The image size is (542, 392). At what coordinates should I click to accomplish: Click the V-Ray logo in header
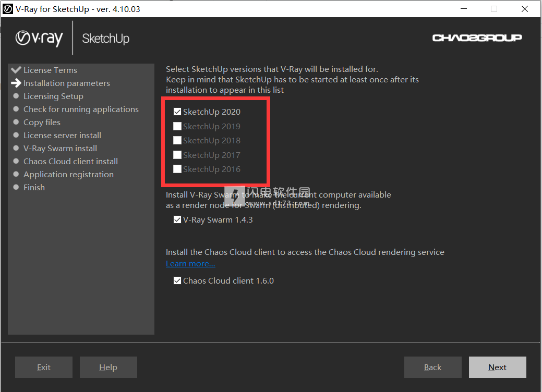click(39, 39)
